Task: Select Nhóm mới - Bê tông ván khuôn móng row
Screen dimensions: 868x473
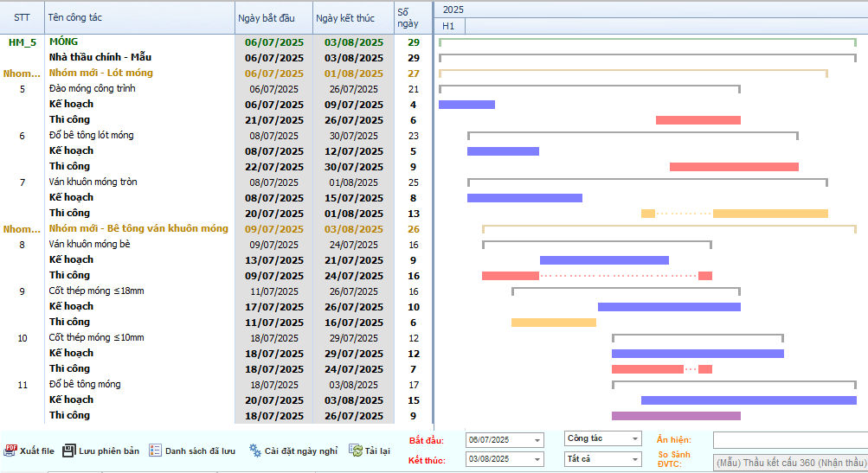Action: pos(138,229)
